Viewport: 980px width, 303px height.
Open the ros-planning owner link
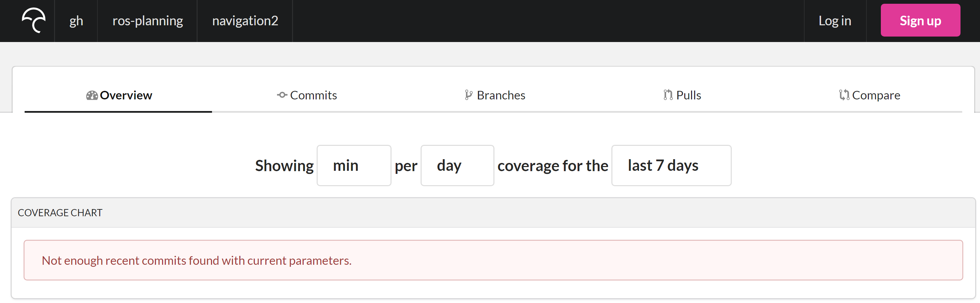click(x=148, y=21)
